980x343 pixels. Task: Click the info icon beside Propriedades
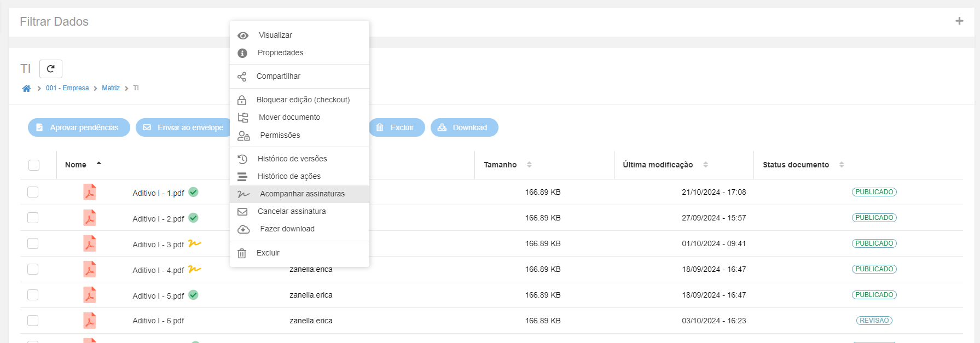coord(242,53)
